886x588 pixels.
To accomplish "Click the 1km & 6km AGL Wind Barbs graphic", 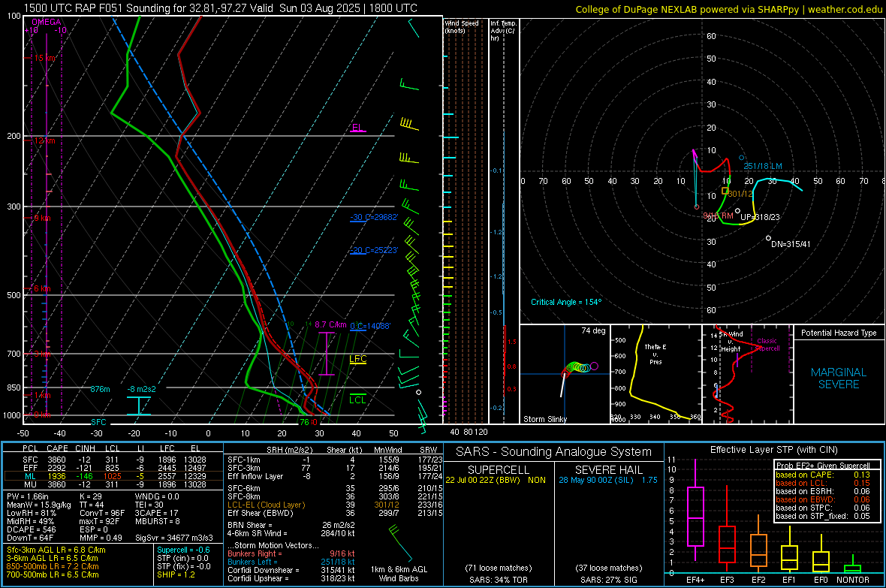I will (399, 554).
